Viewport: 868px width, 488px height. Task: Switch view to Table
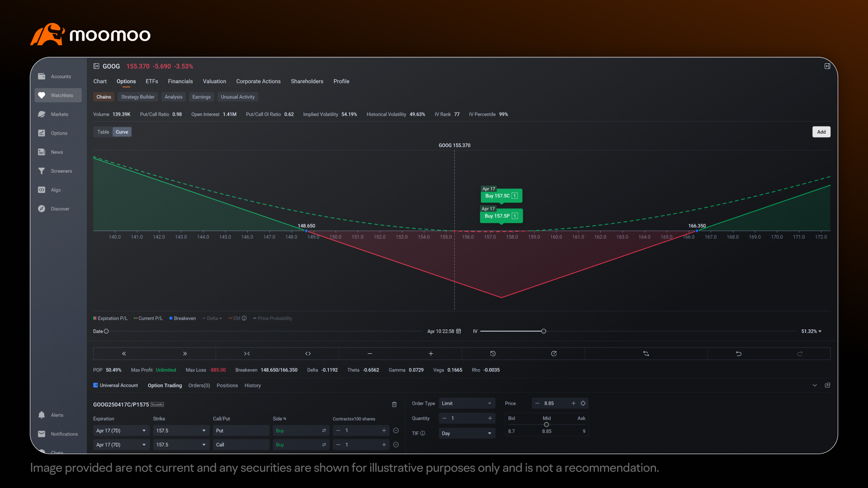point(103,132)
